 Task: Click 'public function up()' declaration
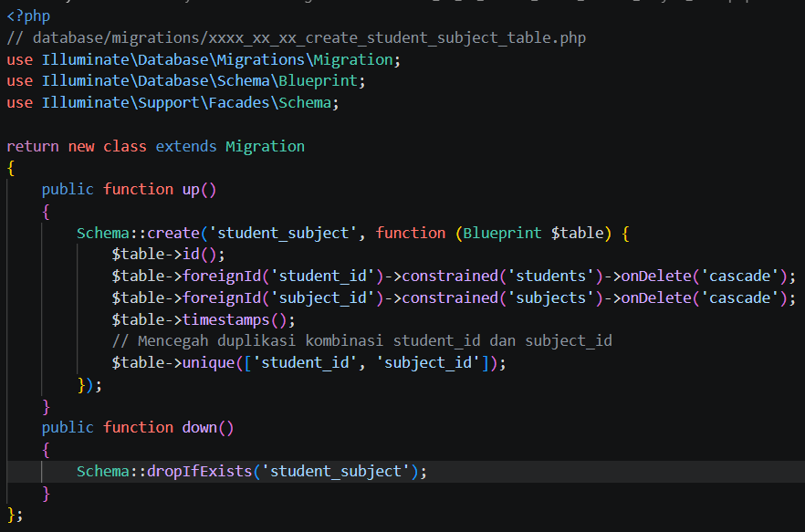tap(129, 190)
